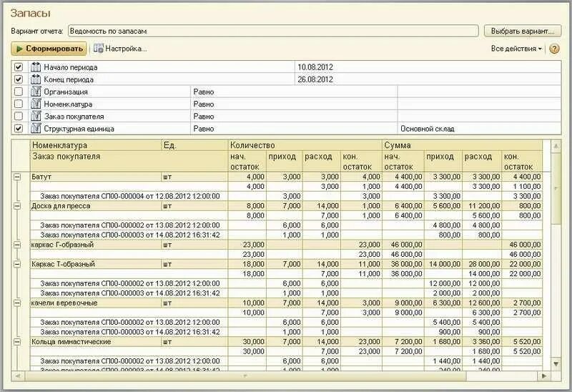The width and height of the screenshot is (572, 392).
Task: Click the 11 200,00 расход sum cell
Action: 482,206
